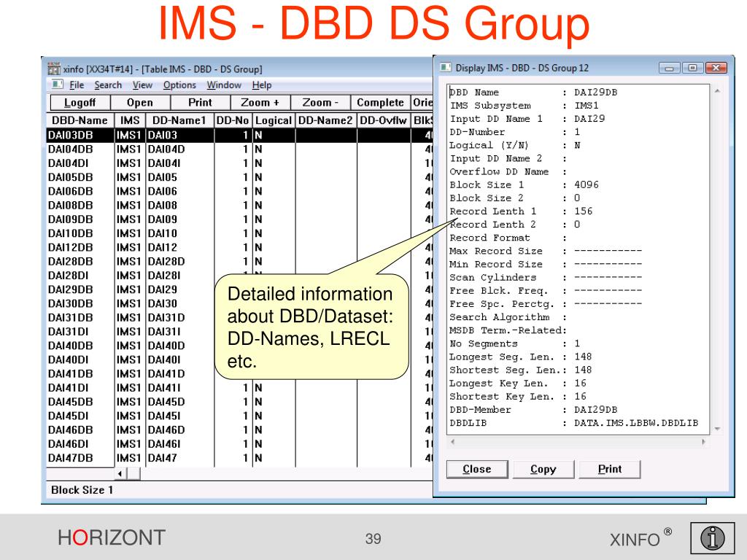Click the info icon on the slide footer
Screen dimensions: 747x560
tap(712, 538)
